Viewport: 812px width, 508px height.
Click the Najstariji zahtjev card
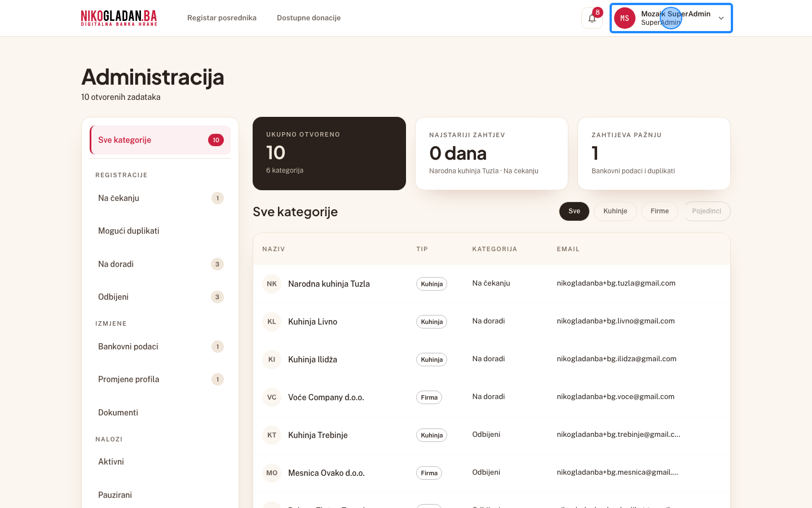click(492, 154)
